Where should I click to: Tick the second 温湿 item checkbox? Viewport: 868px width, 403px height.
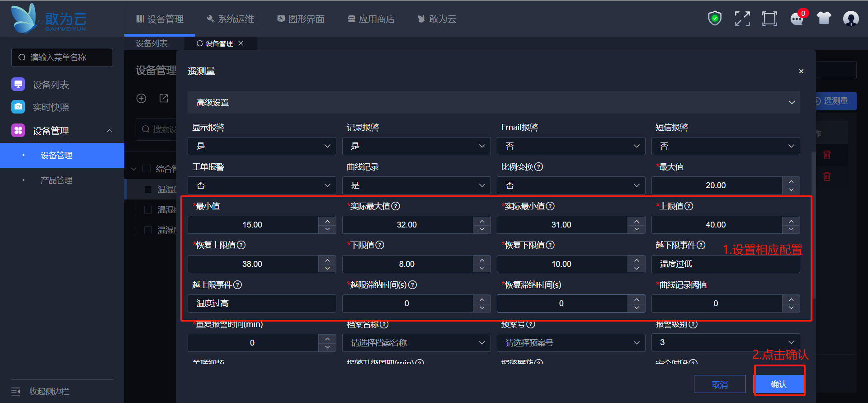pyautogui.click(x=148, y=210)
